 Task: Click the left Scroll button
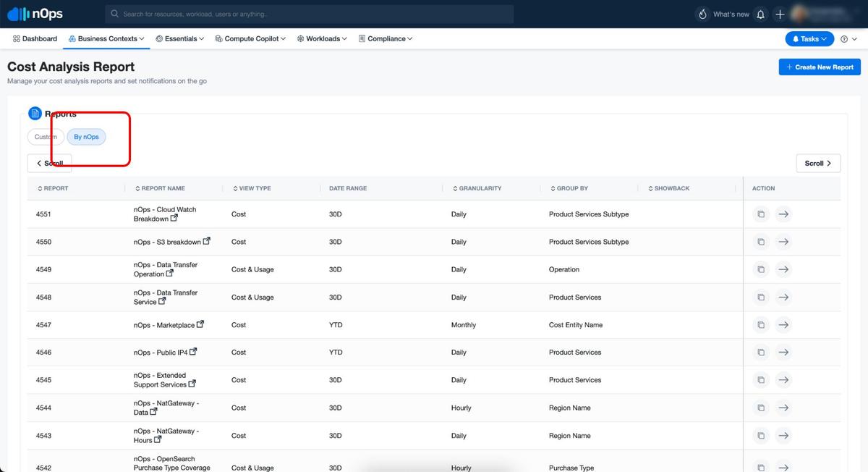[50, 164]
